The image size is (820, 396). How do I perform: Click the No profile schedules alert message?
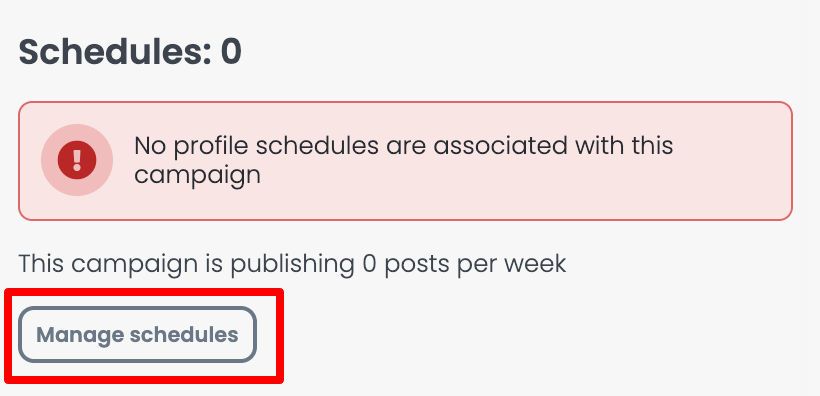pos(403,160)
